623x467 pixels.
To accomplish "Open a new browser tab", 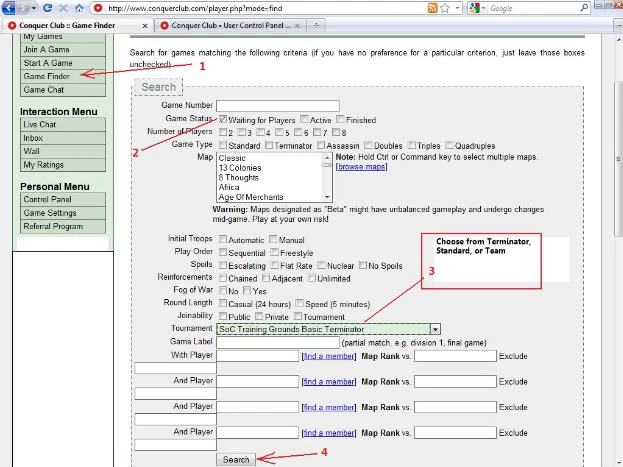I will pyautogui.click(x=316, y=25).
